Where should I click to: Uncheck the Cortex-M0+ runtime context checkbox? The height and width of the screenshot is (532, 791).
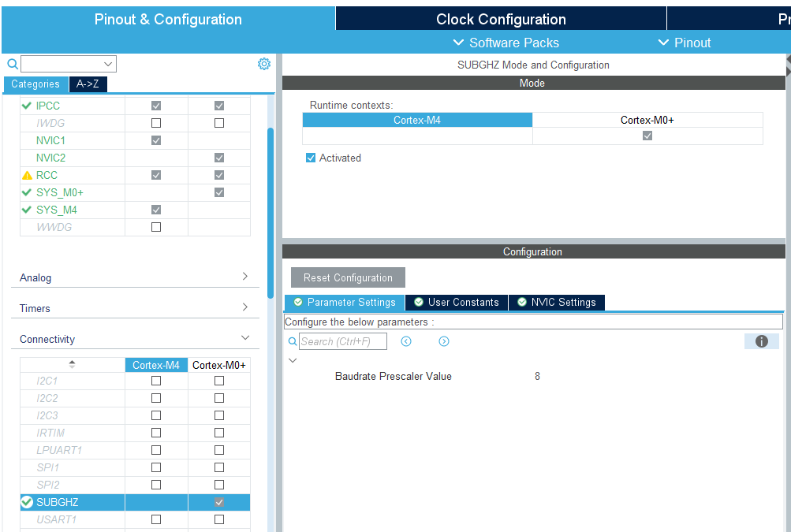tap(647, 135)
